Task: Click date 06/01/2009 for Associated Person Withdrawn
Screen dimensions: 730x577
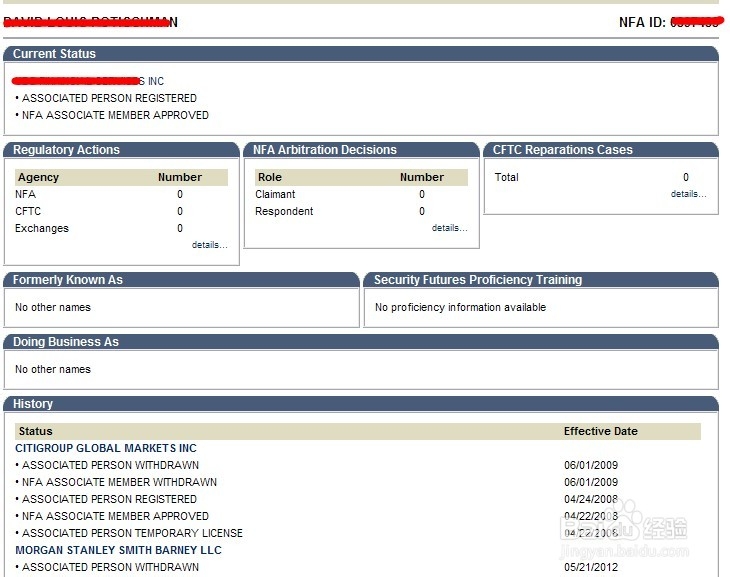Action: [591, 465]
